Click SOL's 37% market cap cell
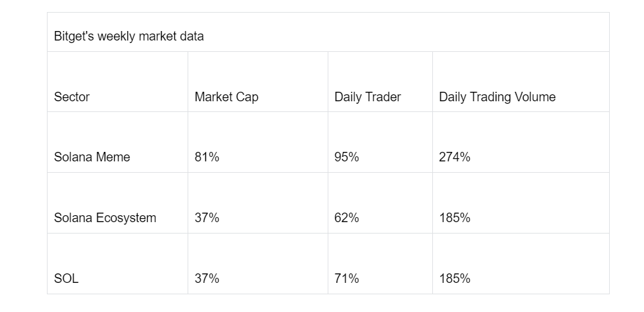 pyautogui.click(x=207, y=278)
